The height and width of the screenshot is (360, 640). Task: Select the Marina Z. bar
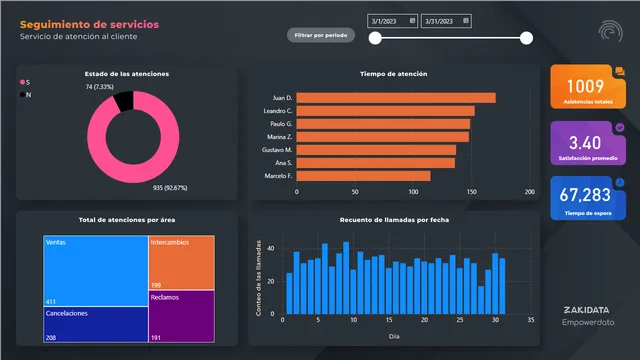383,137
